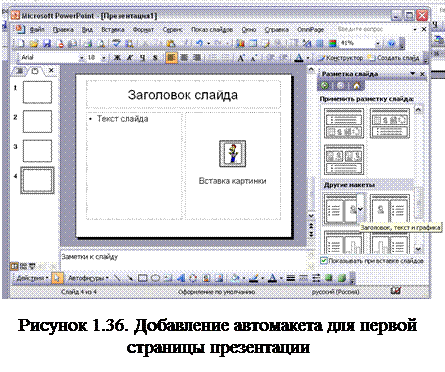This screenshot has height=372, width=445.
Task: Select the Rectangle drawing tool
Action: click(x=143, y=278)
